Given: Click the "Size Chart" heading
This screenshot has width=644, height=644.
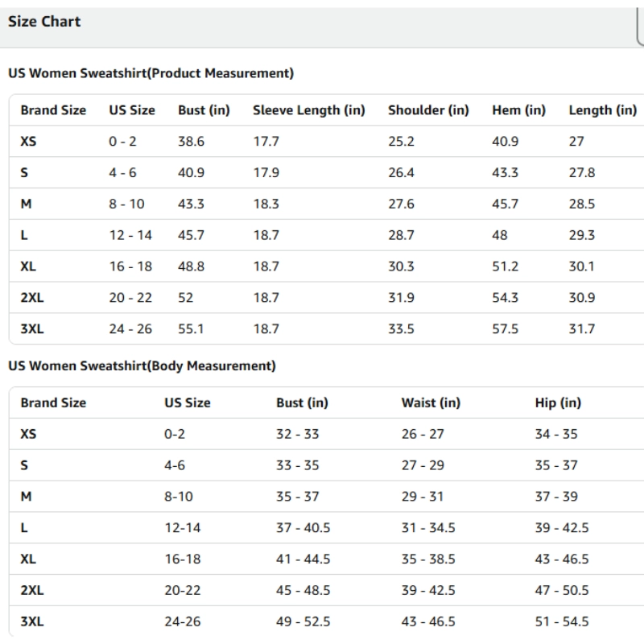Looking at the screenshot, I should 44,22.
